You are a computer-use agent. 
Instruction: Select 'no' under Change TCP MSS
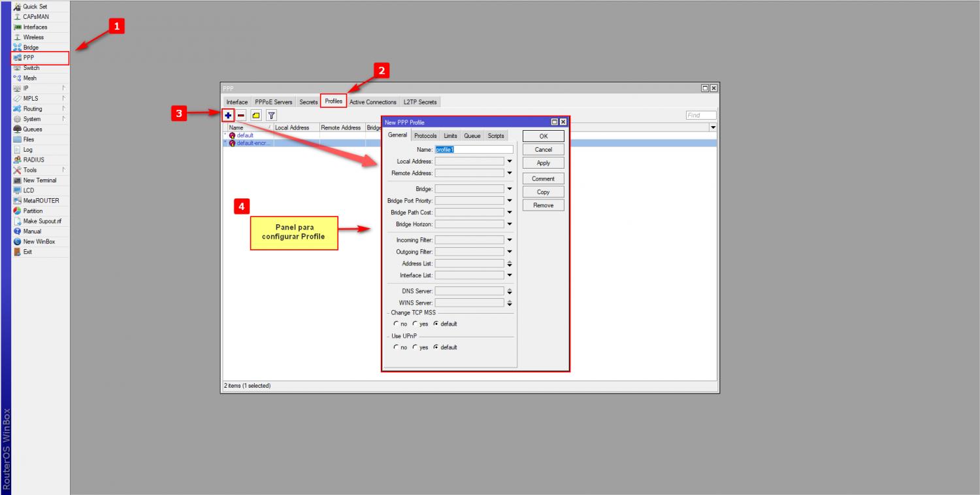coord(396,324)
